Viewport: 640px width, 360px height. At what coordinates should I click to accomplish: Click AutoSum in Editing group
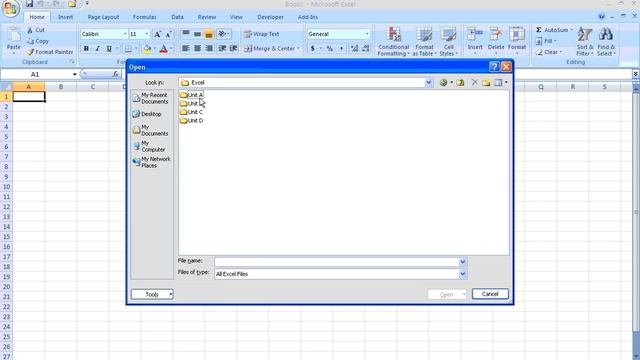click(x=554, y=30)
